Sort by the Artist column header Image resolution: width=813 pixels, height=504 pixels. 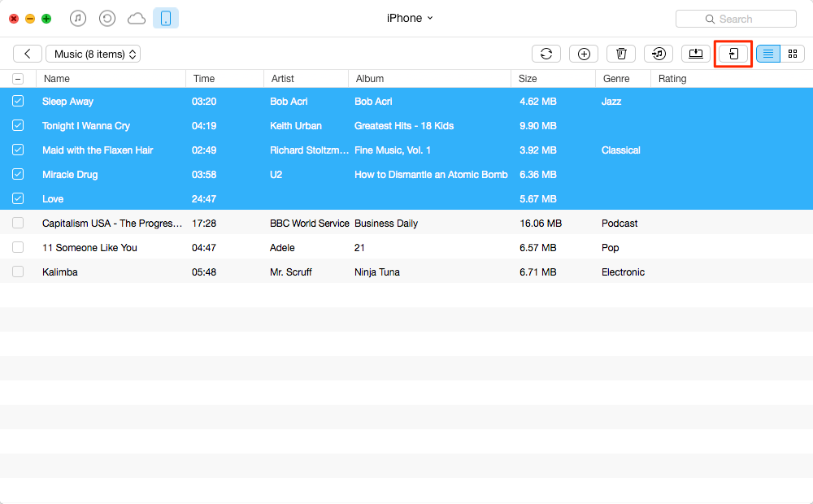[x=306, y=79]
